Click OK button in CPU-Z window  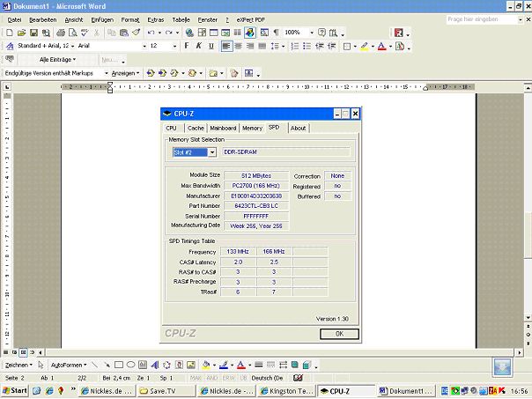[x=339, y=334]
